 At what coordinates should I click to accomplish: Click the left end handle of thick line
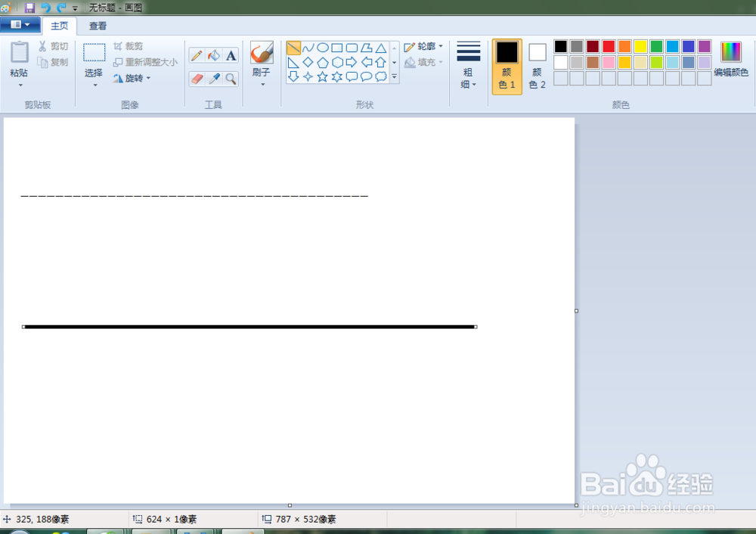(23, 327)
